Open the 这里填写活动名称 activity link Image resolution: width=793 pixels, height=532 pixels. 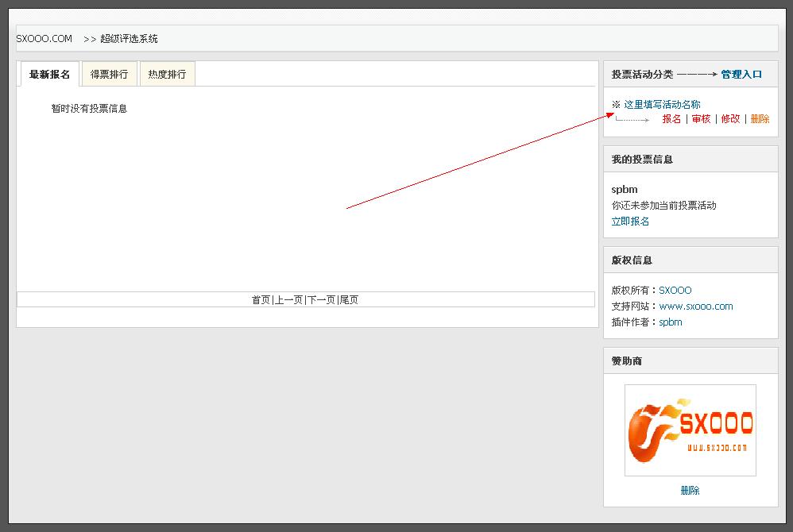point(662,105)
